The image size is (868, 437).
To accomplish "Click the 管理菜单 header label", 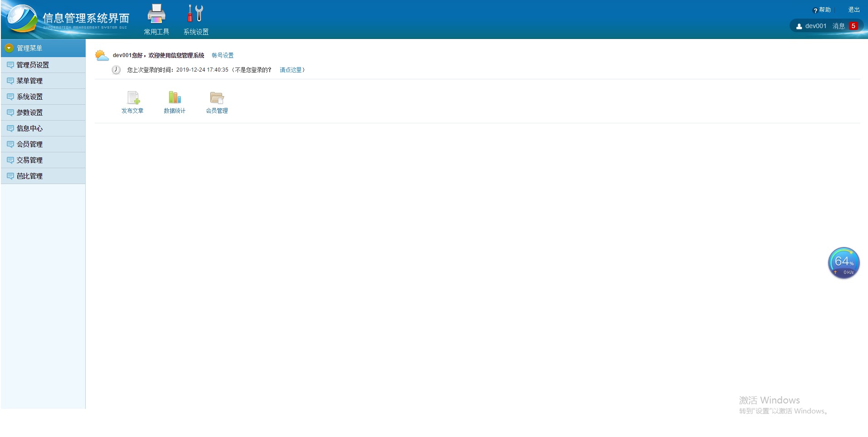I will [29, 48].
